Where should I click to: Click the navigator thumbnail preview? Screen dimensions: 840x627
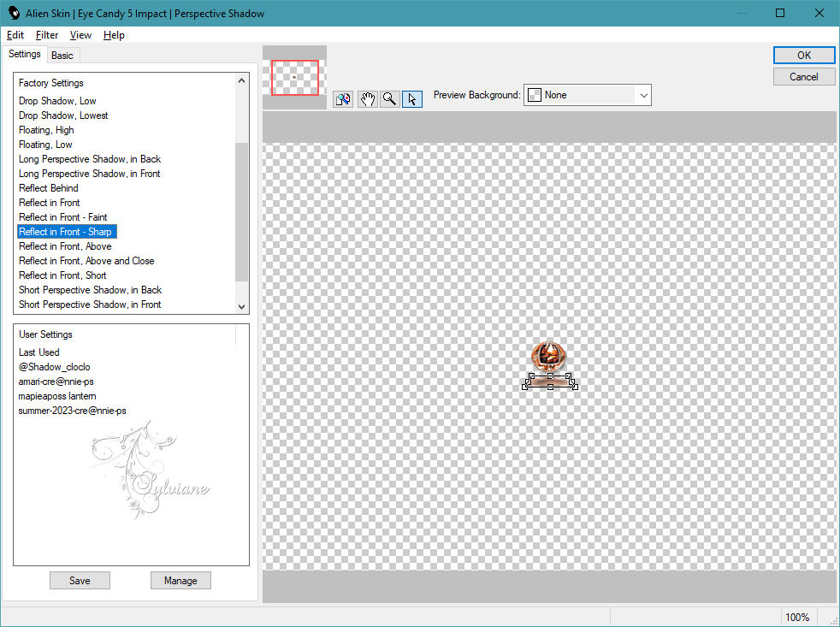[x=294, y=78]
